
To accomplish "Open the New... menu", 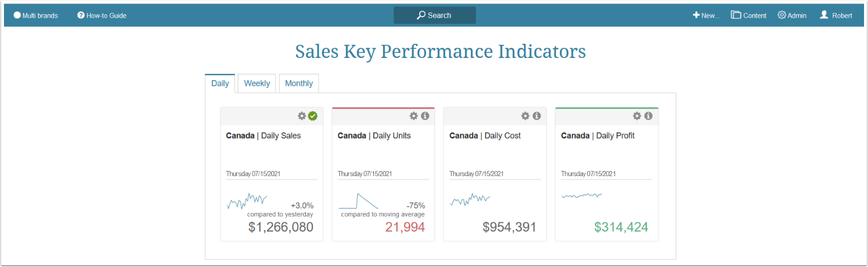I will [706, 15].
